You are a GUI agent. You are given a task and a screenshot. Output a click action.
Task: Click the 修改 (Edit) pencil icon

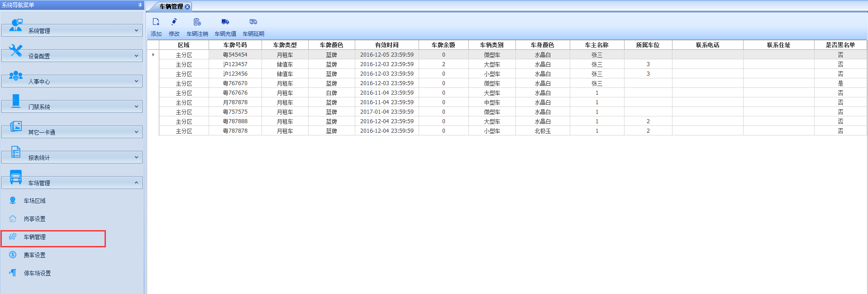click(x=174, y=22)
